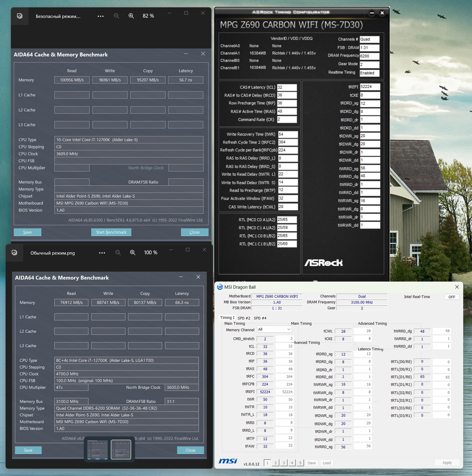This screenshot has width=472, height=476.
Task: Select the first thumbnail in the filmstrip
Action: (x=98, y=449)
